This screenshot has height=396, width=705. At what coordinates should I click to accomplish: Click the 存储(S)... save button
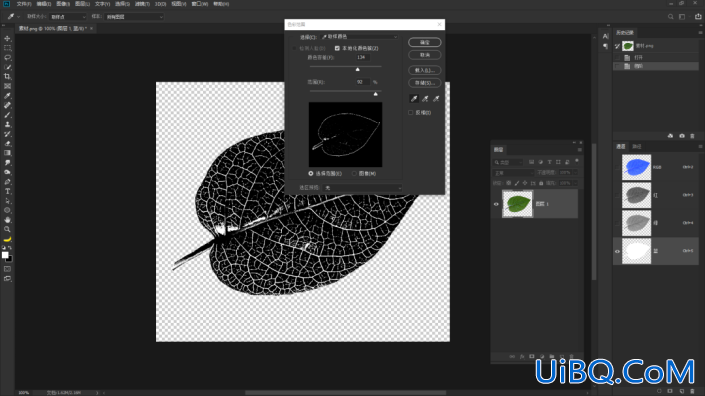click(424, 83)
